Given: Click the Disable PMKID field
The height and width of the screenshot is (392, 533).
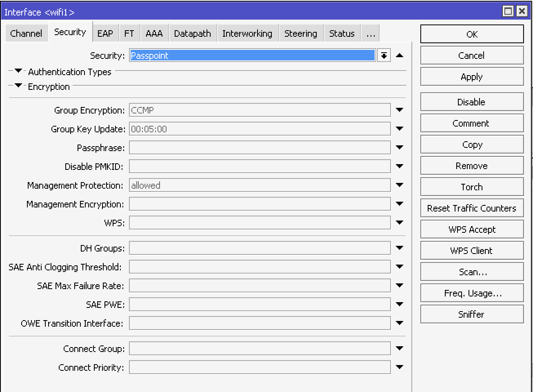Looking at the screenshot, I should [x=260, y=167].
